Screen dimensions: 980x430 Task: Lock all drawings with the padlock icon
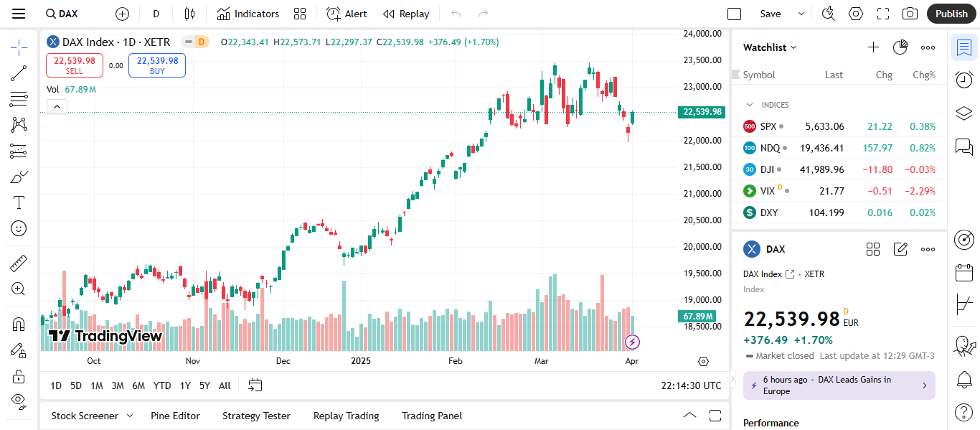(x=19, y=375)
